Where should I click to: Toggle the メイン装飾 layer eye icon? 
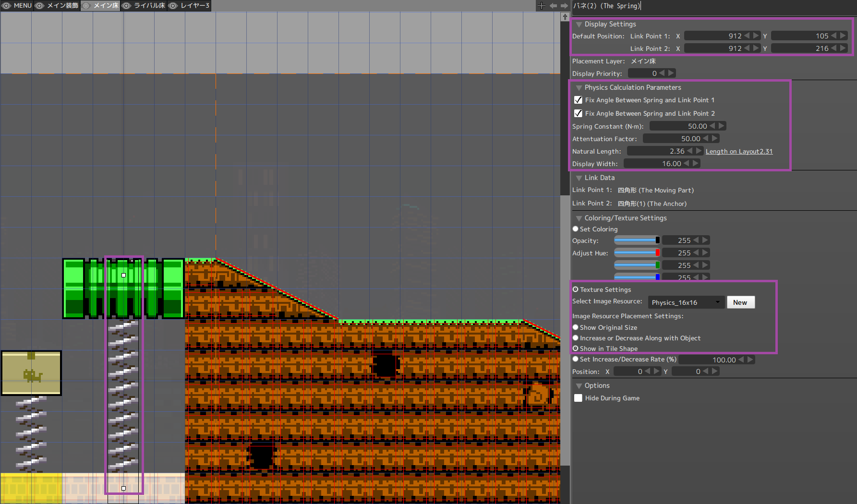tap(39, 5)
